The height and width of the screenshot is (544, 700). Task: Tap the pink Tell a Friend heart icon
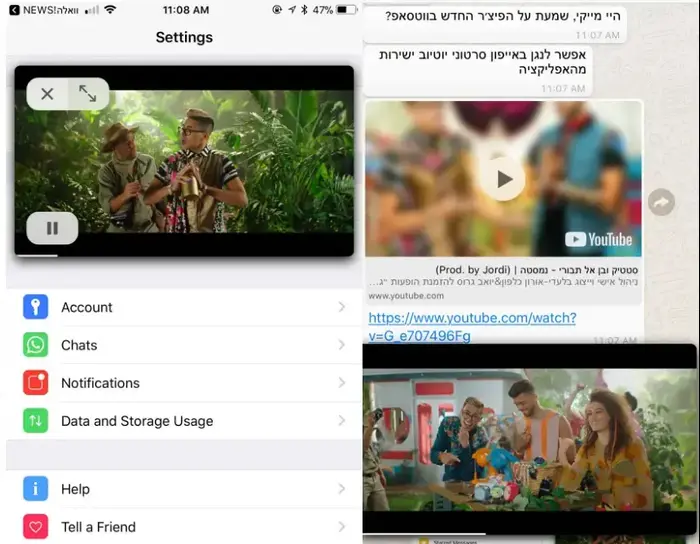[35, 527]
